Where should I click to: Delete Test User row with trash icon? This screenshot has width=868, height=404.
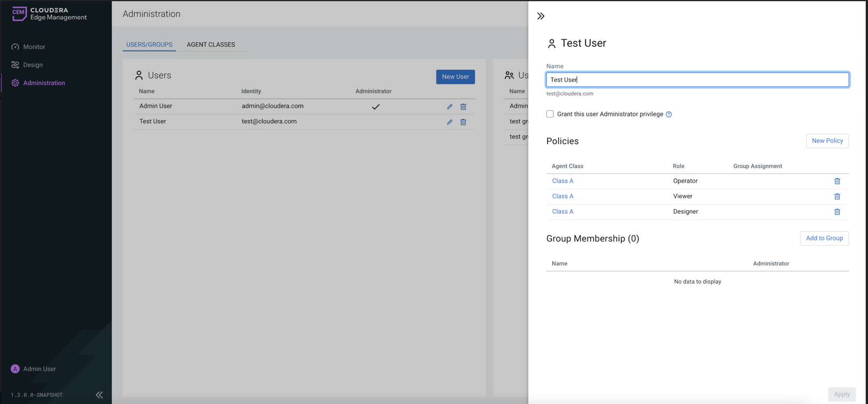tap(463, 122)
